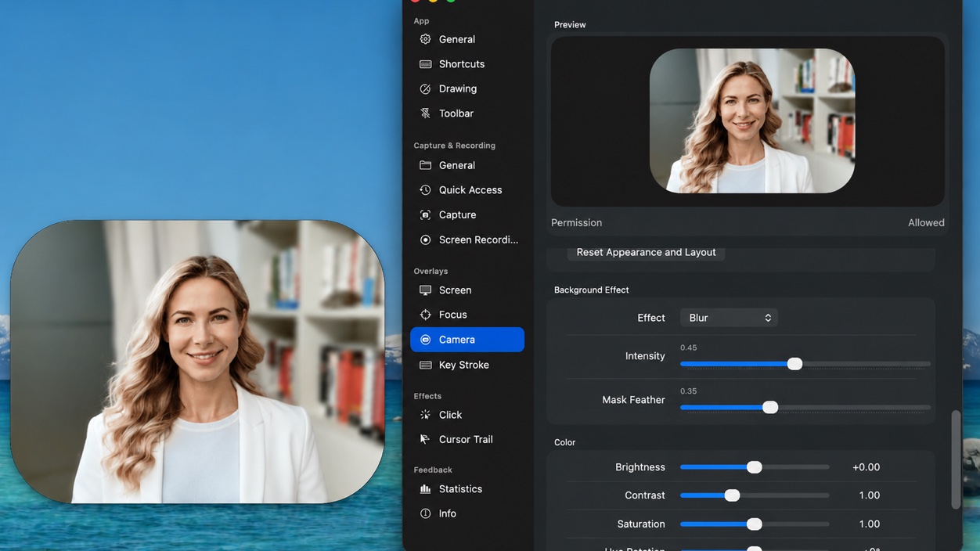Go to Drawing preferences

tap(467, 89)
